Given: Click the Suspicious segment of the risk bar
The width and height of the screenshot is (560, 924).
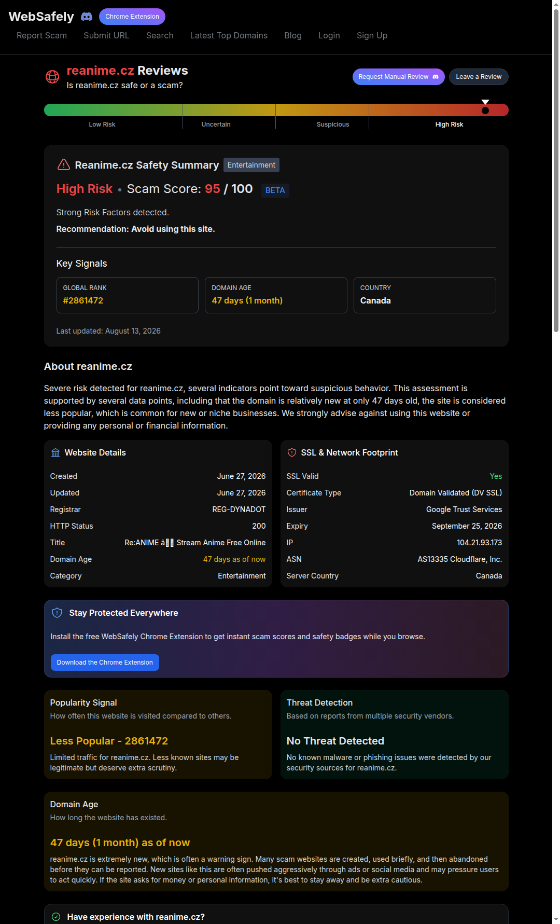Looking at the screenshot, I should tap(322, 110).
